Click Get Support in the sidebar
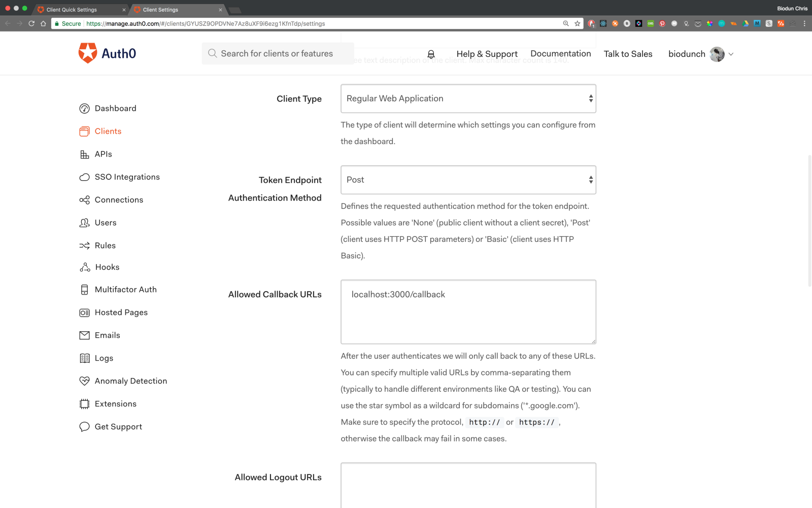 tap(111, 427)
